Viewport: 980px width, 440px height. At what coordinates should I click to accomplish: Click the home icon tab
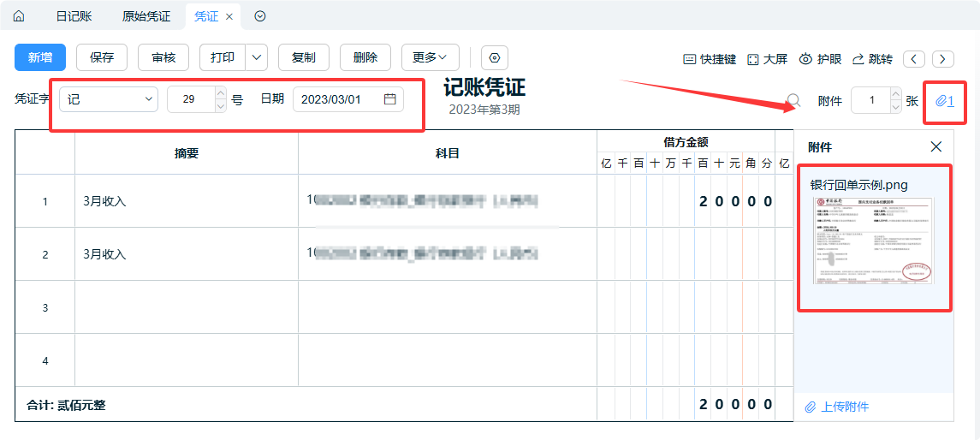point(19,16)
